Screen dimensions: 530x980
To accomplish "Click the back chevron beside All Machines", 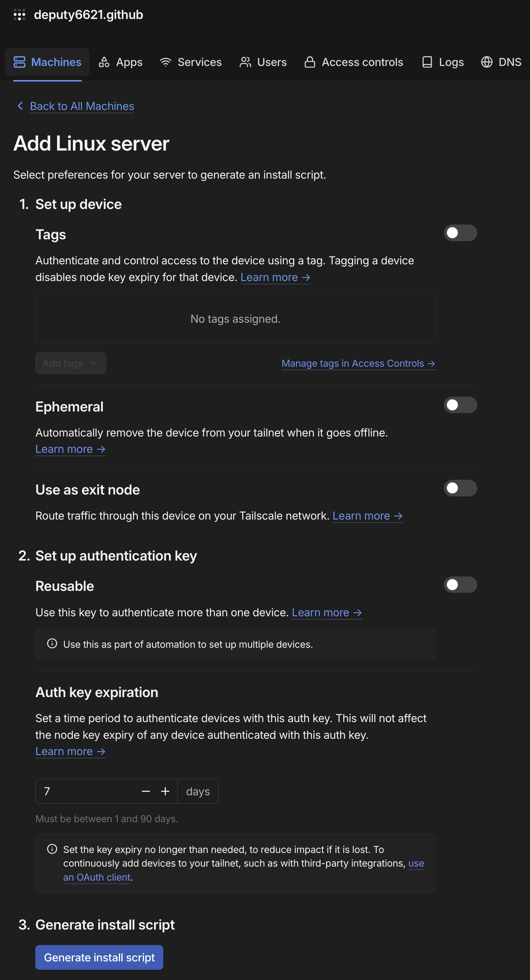I will point(21,106).
